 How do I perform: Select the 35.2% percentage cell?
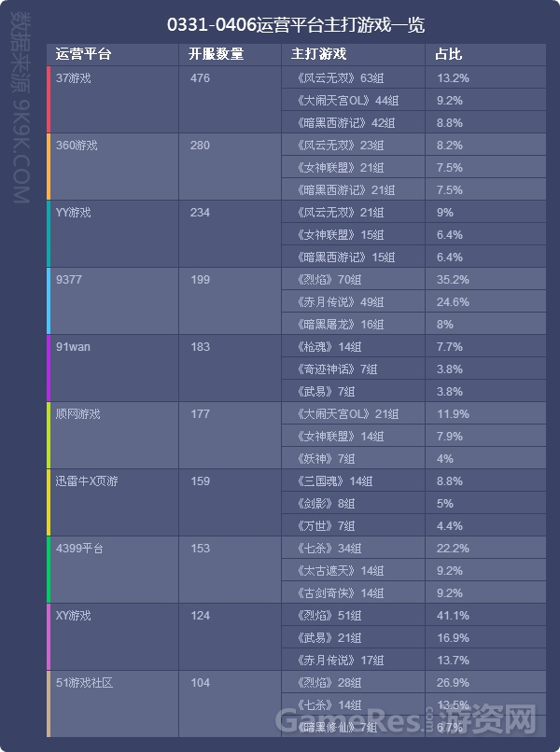tap(485, 279)
